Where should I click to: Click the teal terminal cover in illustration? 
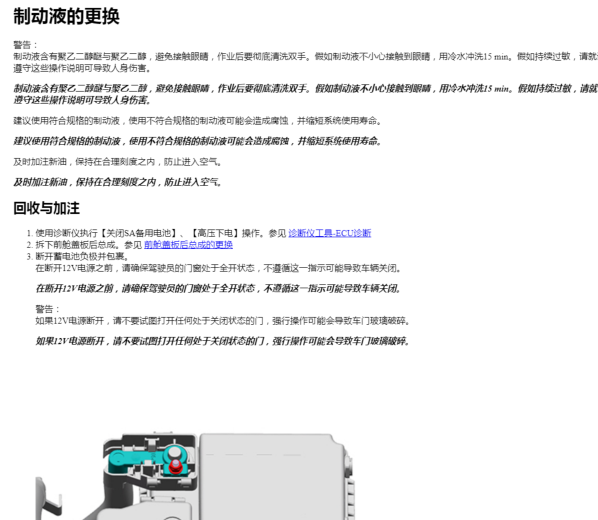(149, 460)
